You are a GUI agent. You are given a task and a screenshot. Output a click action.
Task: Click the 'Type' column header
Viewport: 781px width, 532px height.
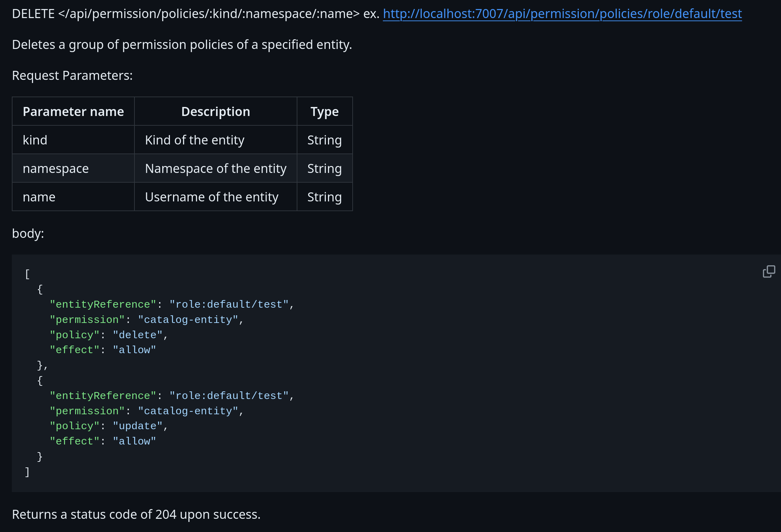click(324, 112)
